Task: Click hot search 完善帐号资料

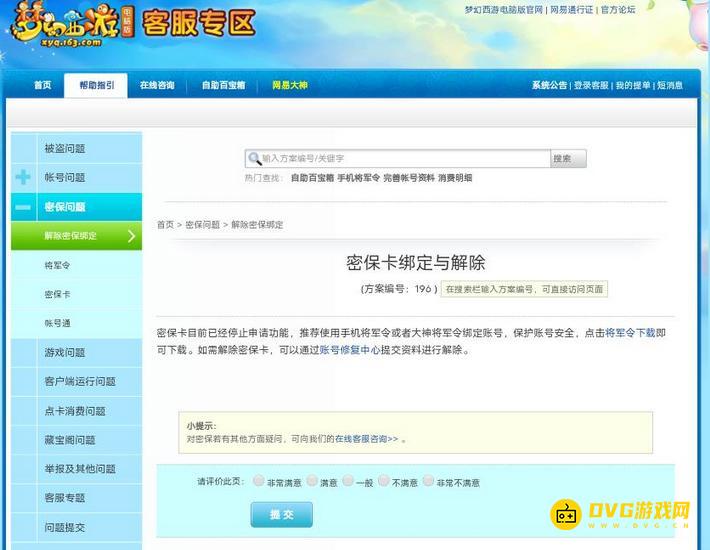Action: pyautogui.click(x=409, y=178)
